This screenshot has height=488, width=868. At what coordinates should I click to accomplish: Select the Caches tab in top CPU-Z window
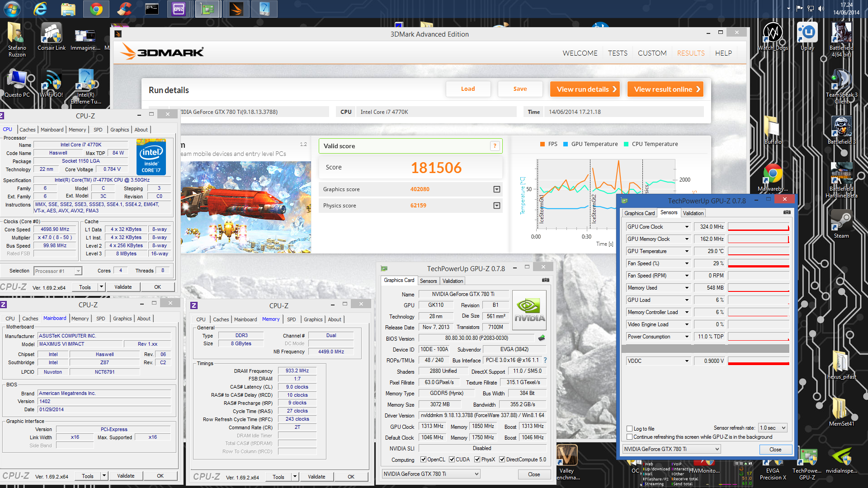coord(28,130)
